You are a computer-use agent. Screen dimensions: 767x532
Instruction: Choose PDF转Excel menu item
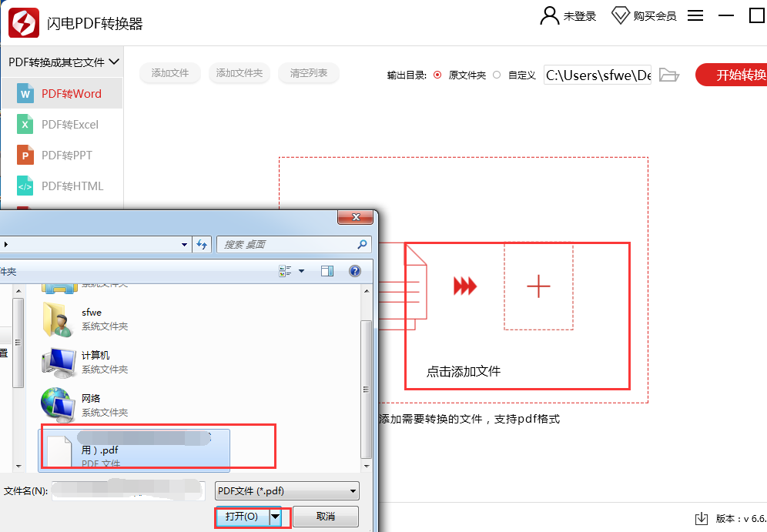pyautogui.click(x=62, y=124)
